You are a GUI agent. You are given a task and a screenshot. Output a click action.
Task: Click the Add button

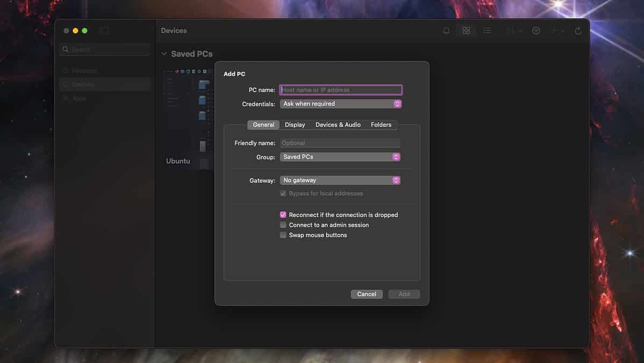(404, 294)
